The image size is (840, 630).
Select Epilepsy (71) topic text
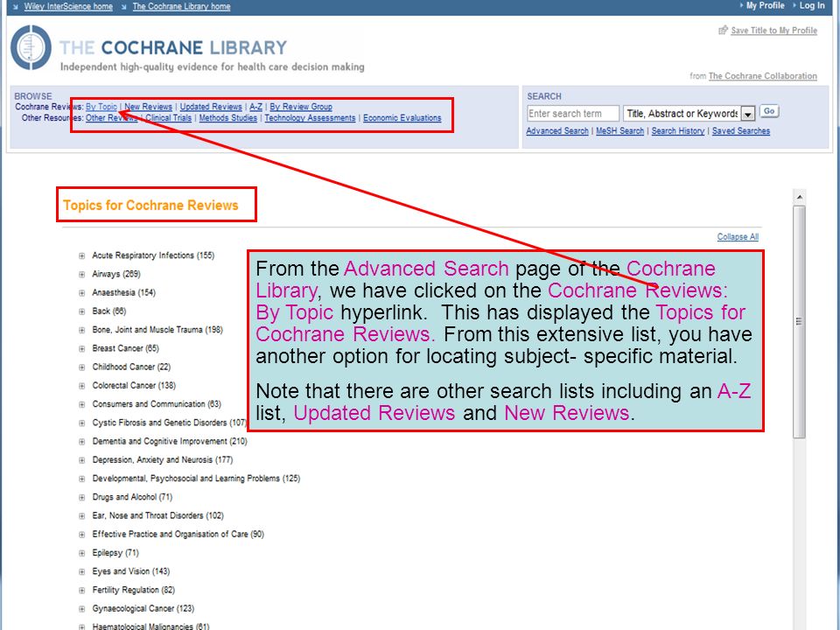(x=115, y=552)
